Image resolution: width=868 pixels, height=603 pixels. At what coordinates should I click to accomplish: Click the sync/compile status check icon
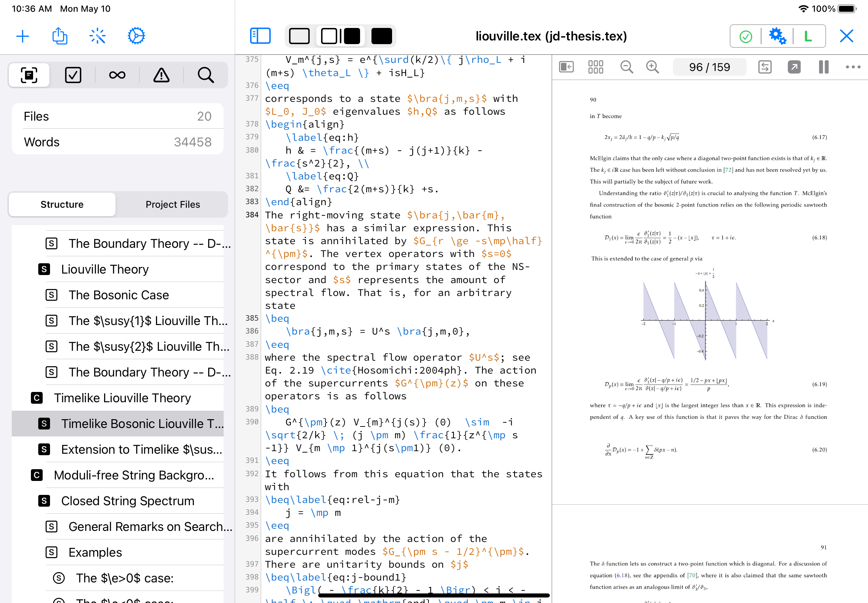pos(747,36)
